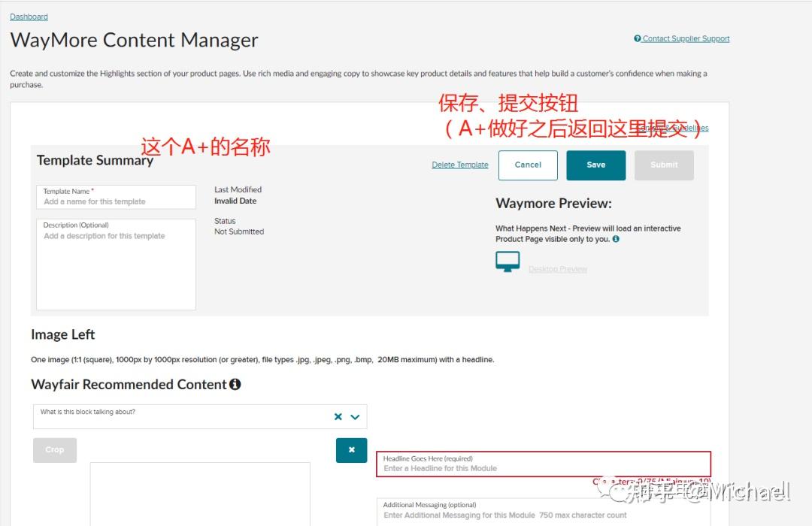Click into the Description (Optional) box
This screenshot has height=526, width=812.
(x=116, y=264)
